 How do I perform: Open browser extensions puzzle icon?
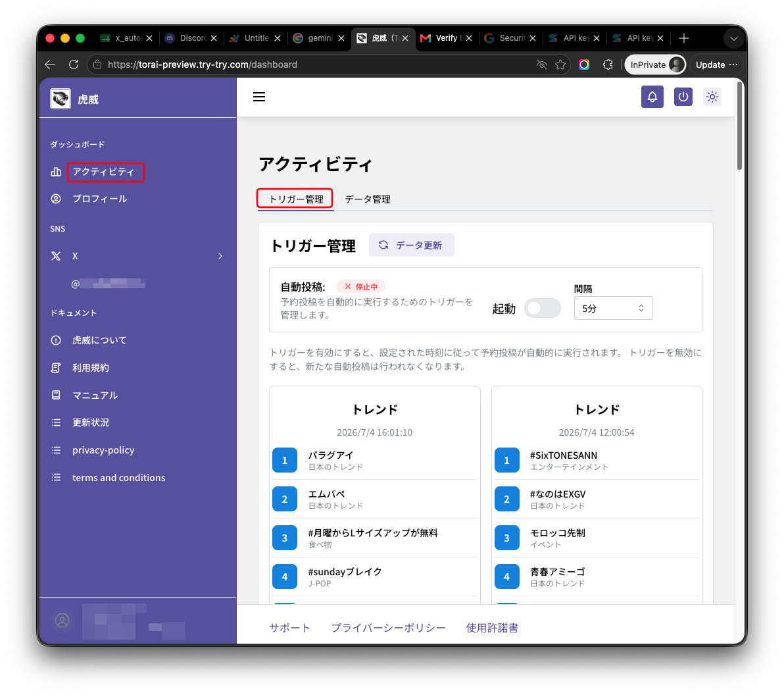(x=608, y=64)
